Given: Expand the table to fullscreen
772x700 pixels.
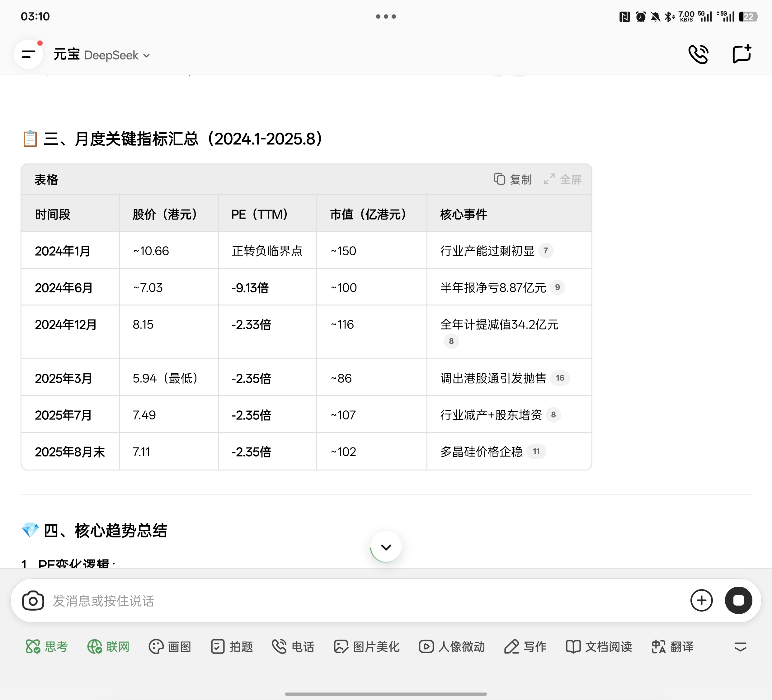Looking at the screenshot, I should pos(563,179).
